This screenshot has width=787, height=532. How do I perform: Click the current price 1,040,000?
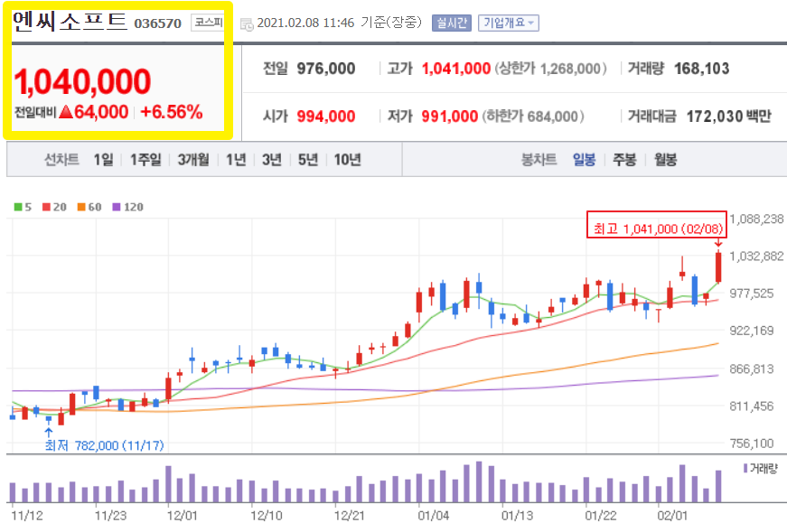point(82,82)
